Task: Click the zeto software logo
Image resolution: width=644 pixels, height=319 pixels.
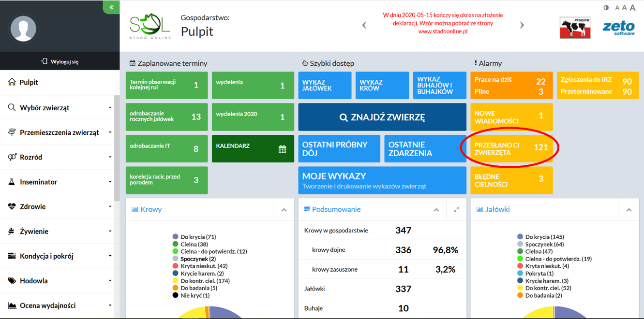Action: (x=618, y=28)
